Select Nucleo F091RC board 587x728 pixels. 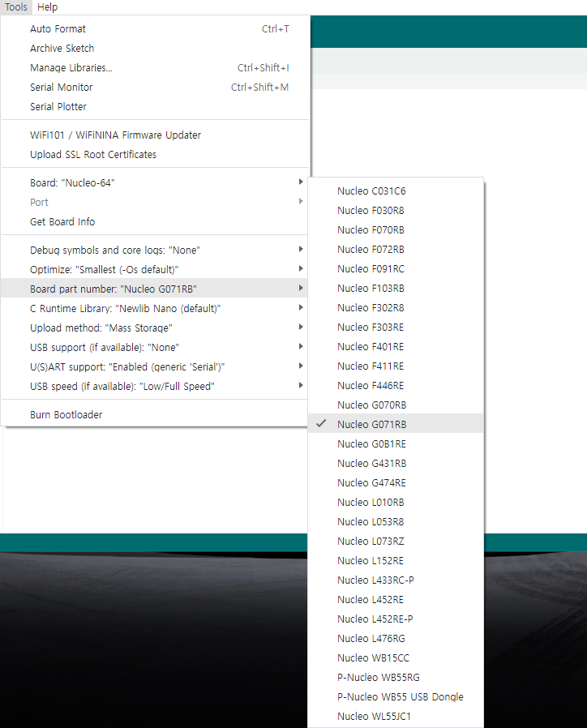(x=396, y=269)
